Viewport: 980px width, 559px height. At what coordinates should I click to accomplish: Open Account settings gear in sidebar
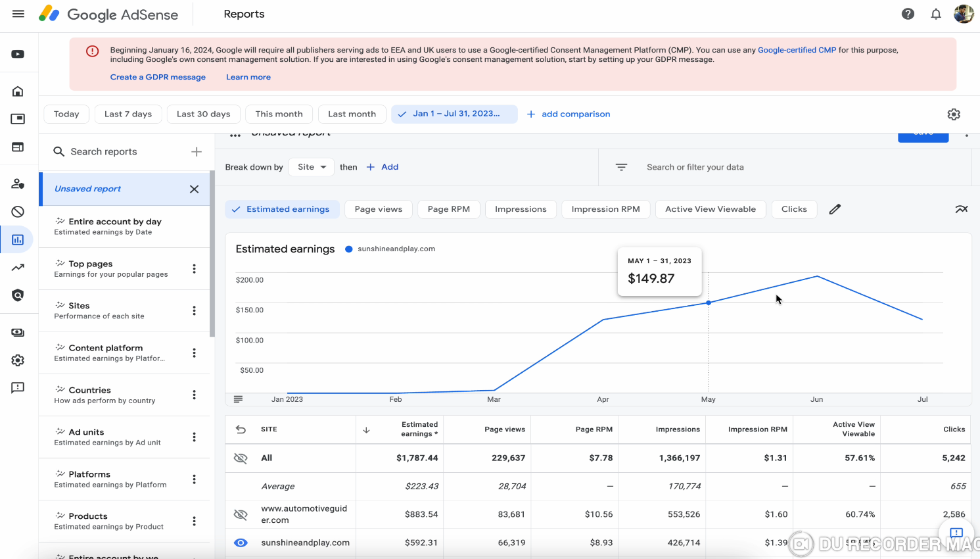(18, 360)
